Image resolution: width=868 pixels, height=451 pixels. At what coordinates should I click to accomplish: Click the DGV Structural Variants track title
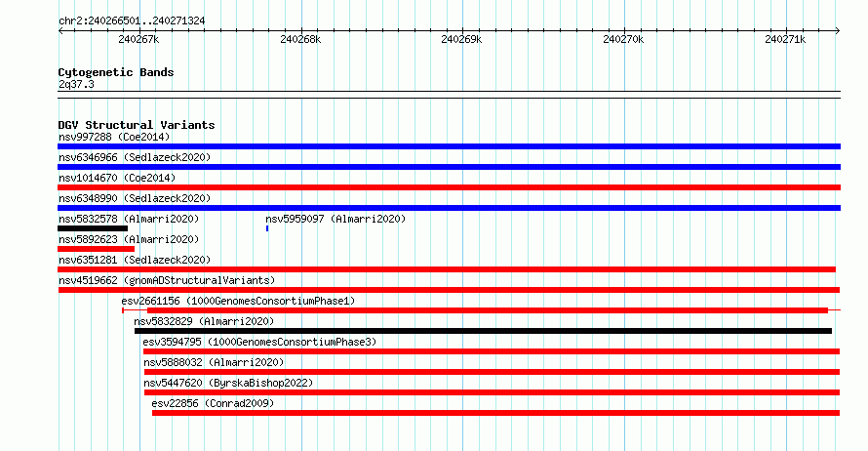(137, 125)
